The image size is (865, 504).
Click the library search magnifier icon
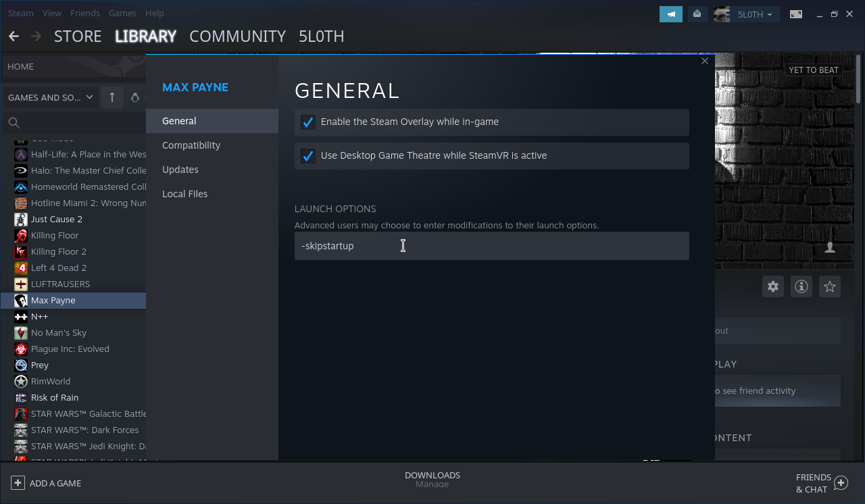(x=14, y=123)
